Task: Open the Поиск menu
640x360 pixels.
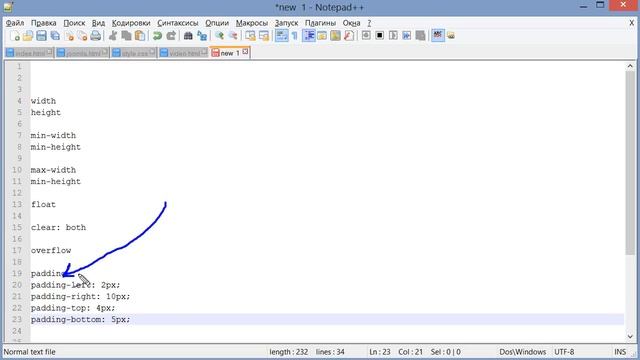Action: click(x=74, y=23)
